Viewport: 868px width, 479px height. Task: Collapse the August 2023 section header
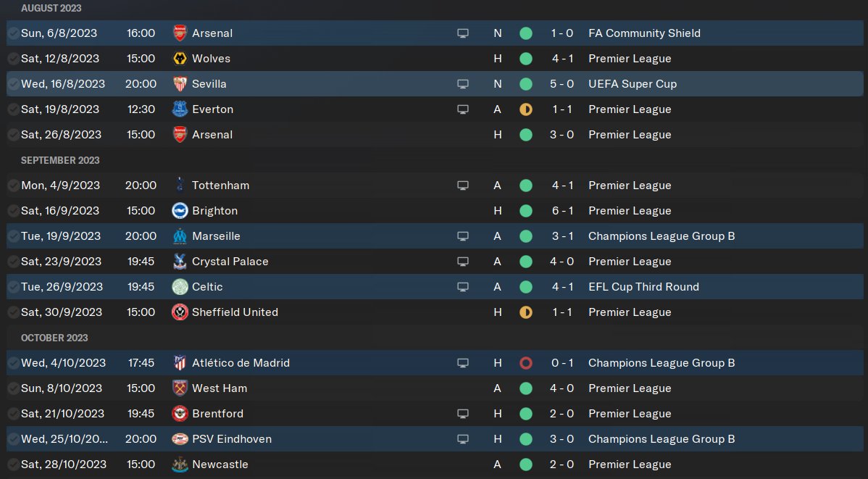[x=51, y=8]
